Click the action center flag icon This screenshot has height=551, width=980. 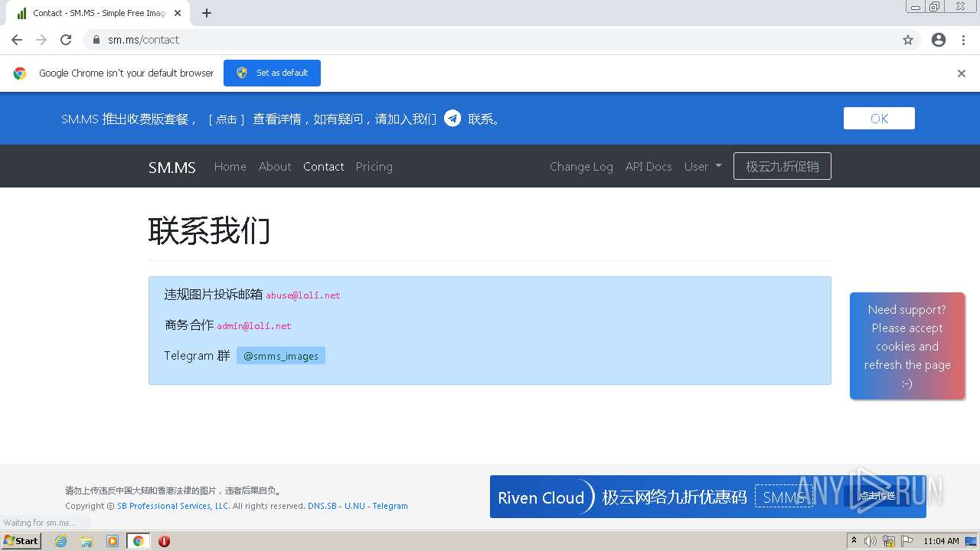tap(906, 541)
